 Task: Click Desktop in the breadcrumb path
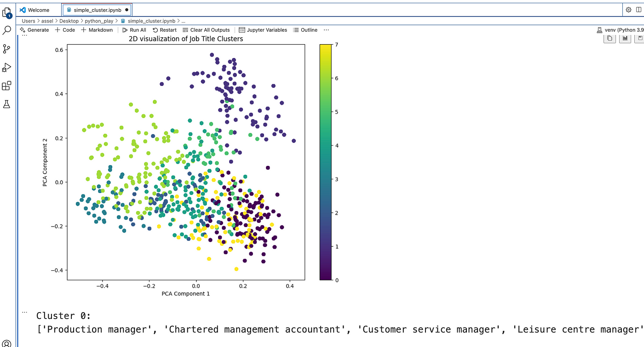69,21
